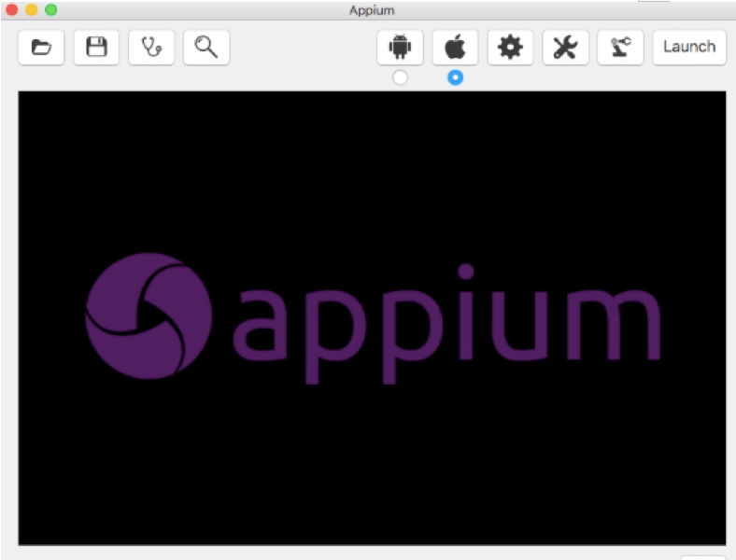Screen dimensions: 736x560
Task: Open Robot settings with the robot arm icon
Action: pos(620,48)
